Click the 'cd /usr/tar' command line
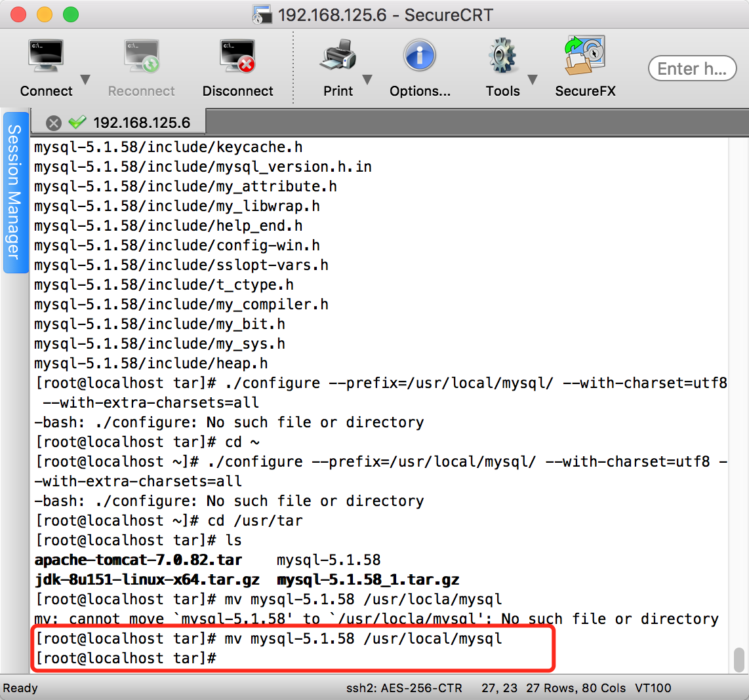749x700 pixels. click(x=170, y=520)
